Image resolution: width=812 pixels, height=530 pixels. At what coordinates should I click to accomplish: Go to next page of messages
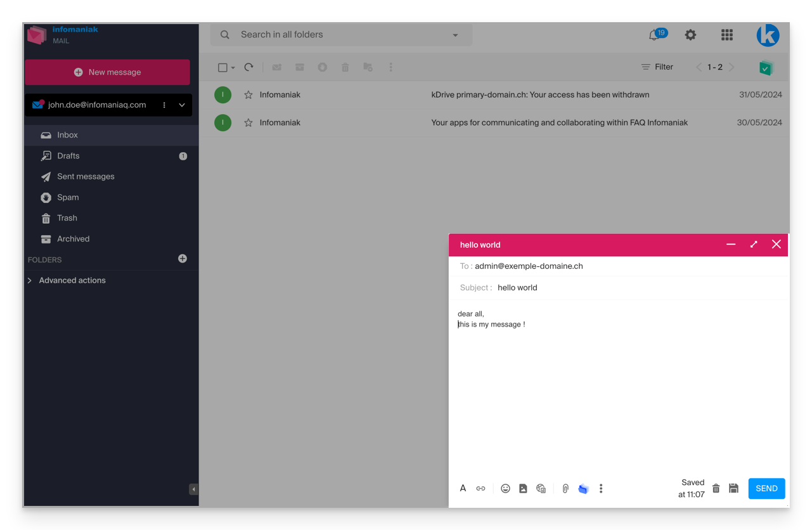731,67
